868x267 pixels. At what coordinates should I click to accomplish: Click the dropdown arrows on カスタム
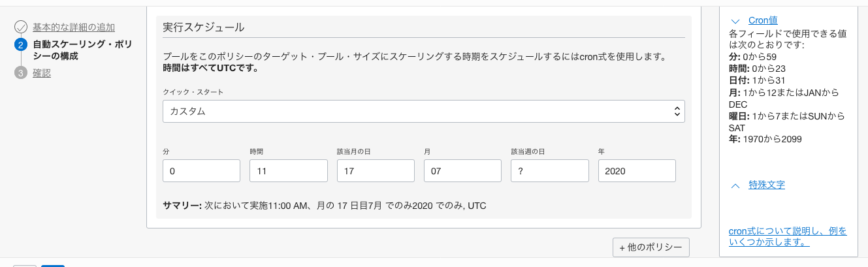coord(677,112)
